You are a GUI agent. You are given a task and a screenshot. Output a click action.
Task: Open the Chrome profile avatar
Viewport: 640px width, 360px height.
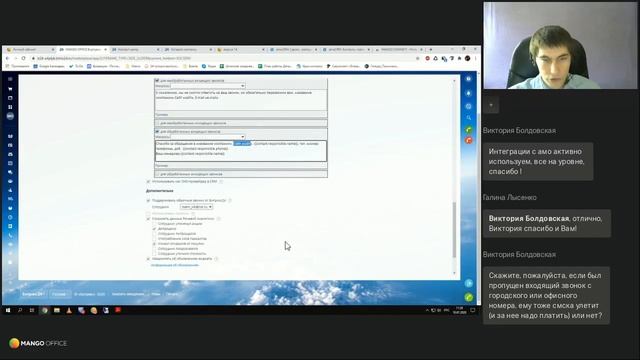468,58
